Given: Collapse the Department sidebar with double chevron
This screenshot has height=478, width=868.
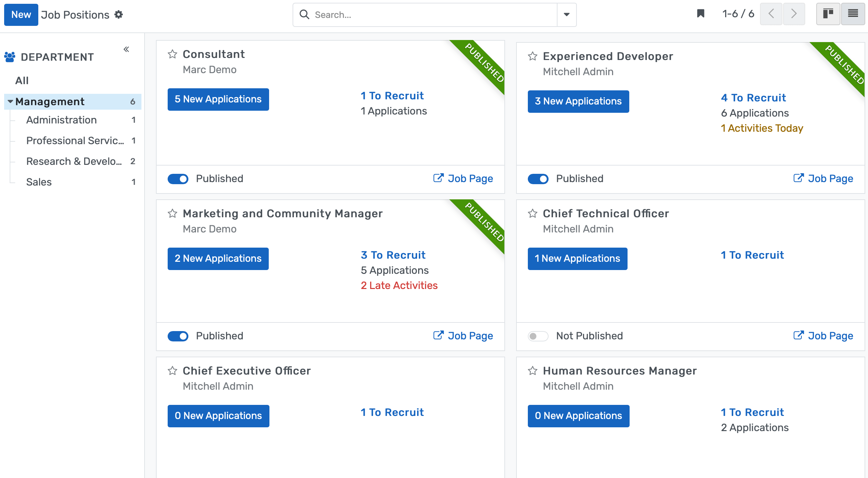Looking at the screenshot, I should 126,49.
